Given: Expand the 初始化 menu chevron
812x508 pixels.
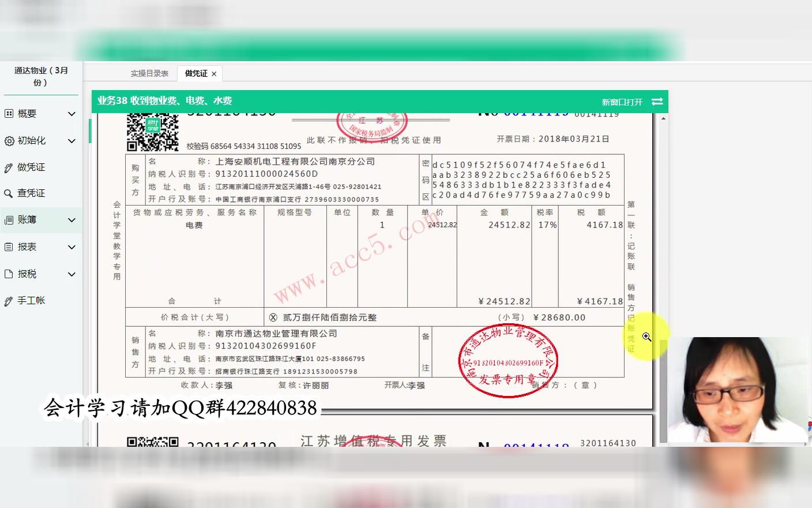Looking at the screenshot, I should coord(72,141).
